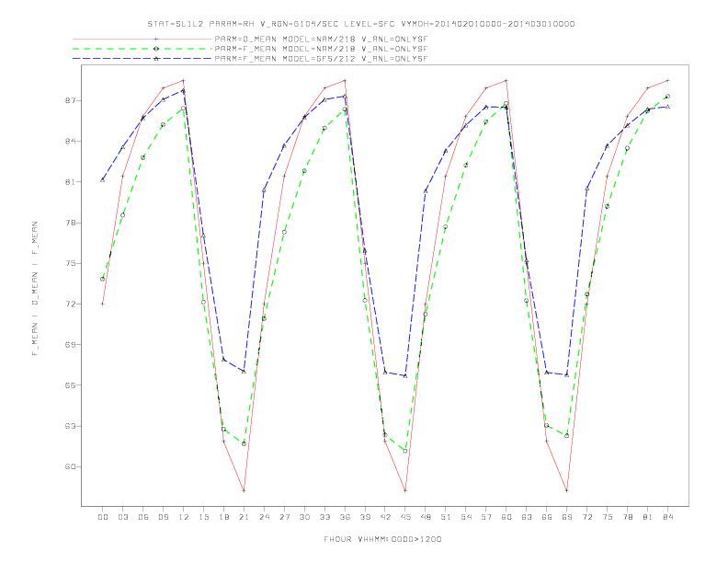
Task: Click the y-axis value 69
Action: click(70, 345)
